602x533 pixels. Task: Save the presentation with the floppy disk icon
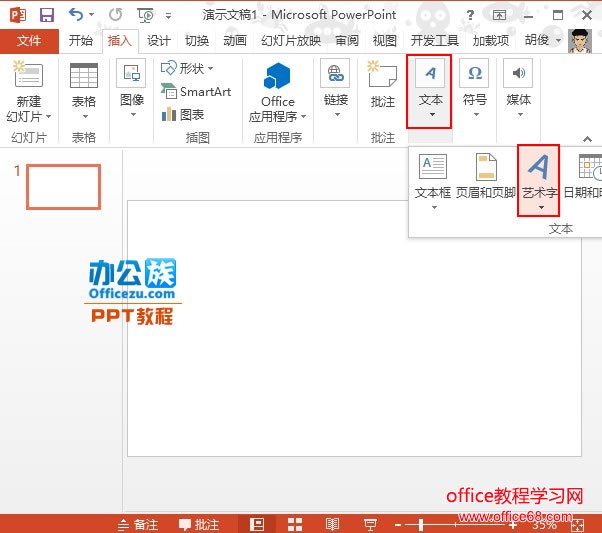click(x=46, y=15)
